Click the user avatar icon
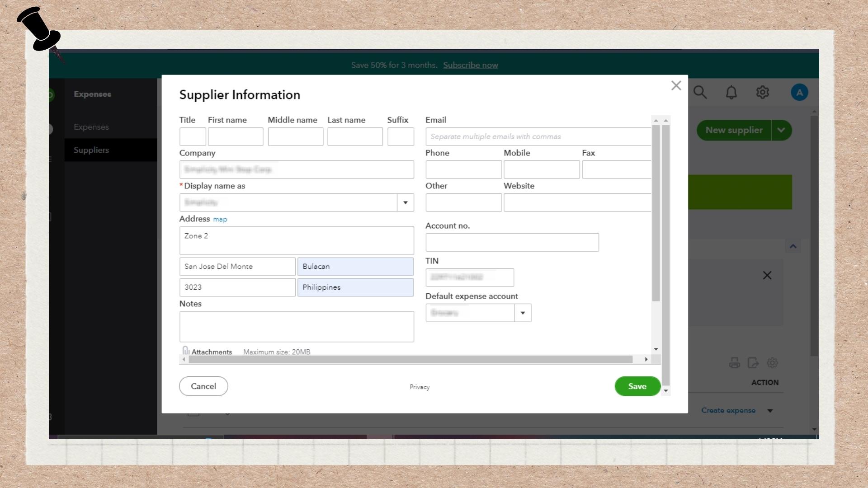The image size is (868, 488). point(799,93)
